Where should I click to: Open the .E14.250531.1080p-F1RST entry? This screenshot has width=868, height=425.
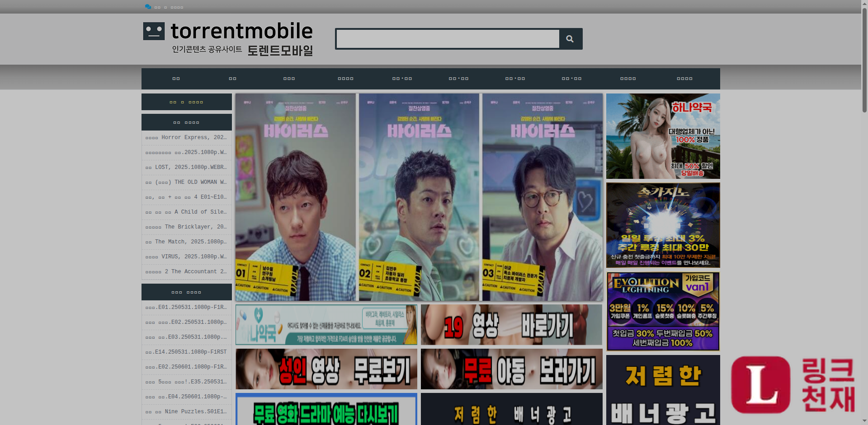tap(186, 352)
